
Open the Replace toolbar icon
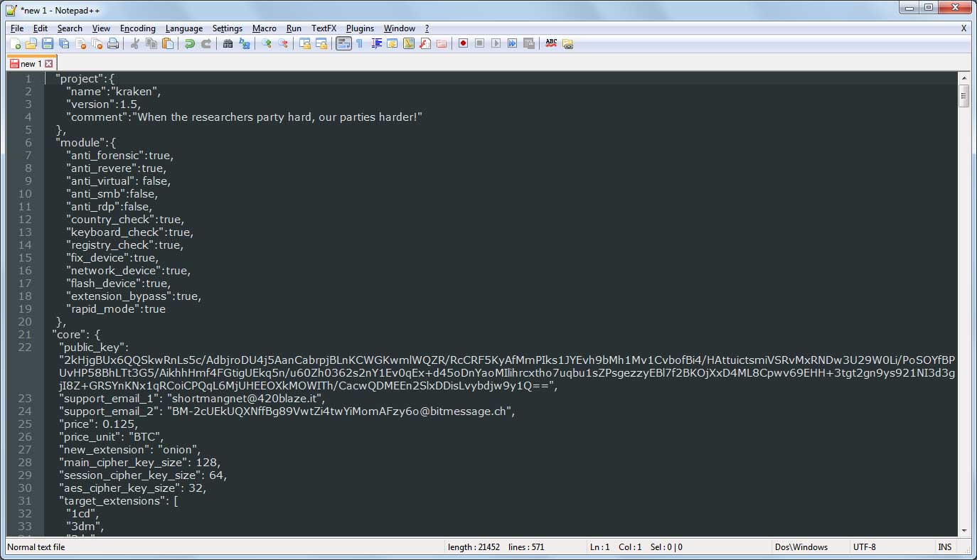click(244, 43)
